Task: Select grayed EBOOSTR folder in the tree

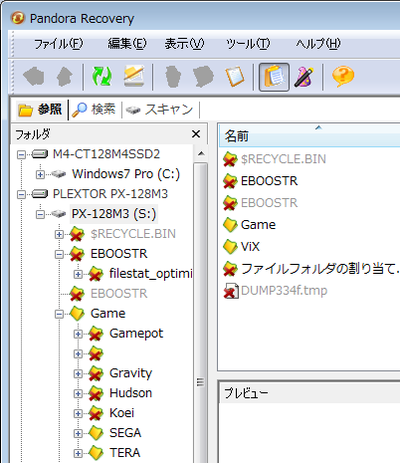Action: 119,294
